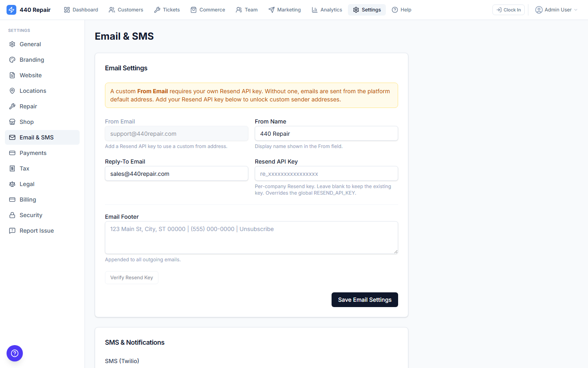Viewport: 588px width, 368px height.
Task: Open the Admin User dropdown
Action: tap(556, 9)
